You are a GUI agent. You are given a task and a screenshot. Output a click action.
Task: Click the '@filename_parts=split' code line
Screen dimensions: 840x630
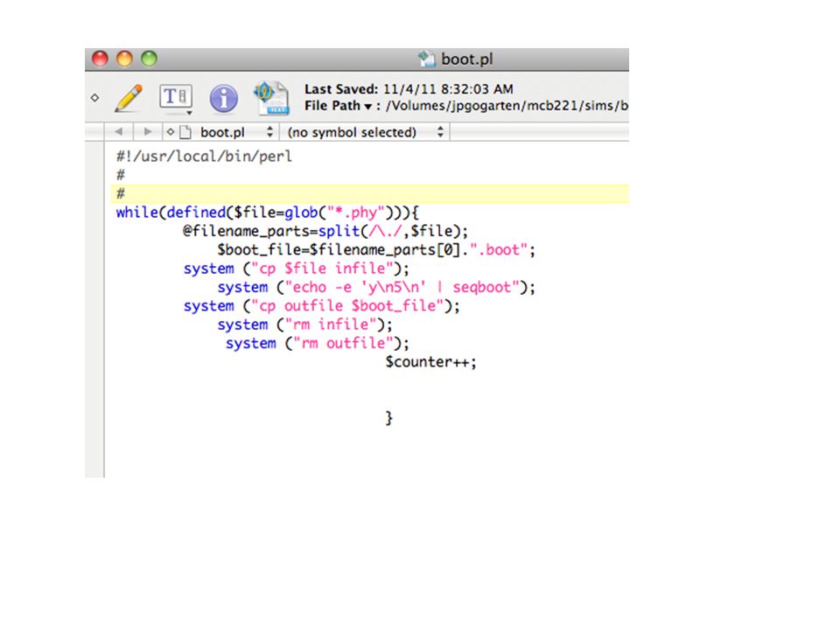[325, 231]
